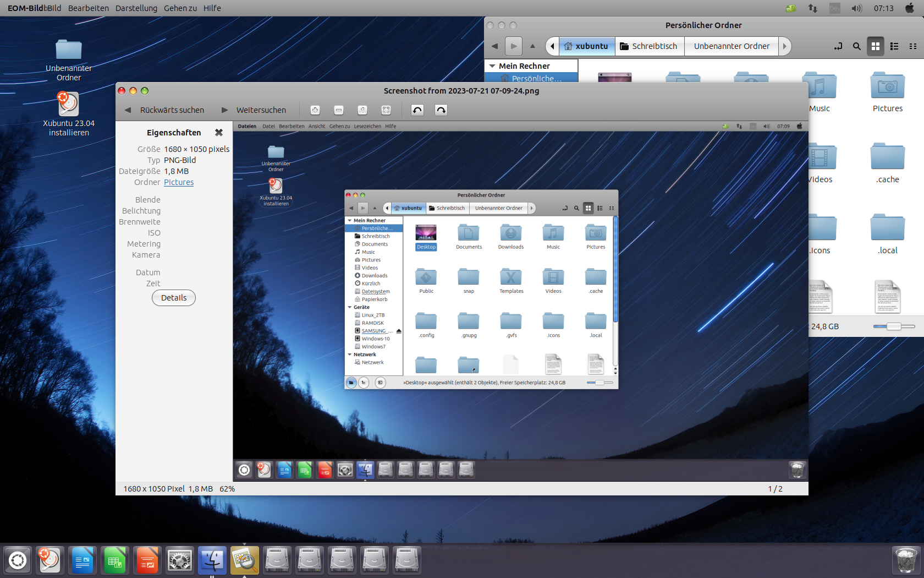The height and width of the screenshot is (578, 924).
Task: Open the Gehen zu menu
Action: (x=180, y=8)
